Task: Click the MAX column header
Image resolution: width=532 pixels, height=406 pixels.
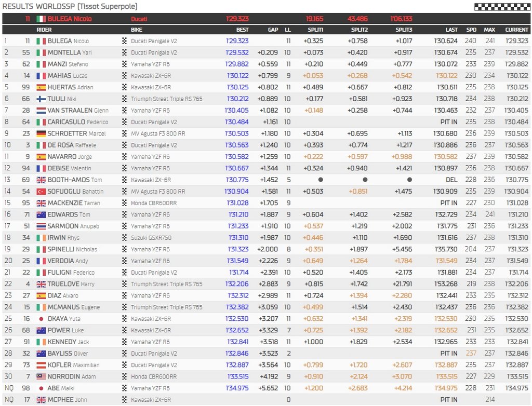Action: [489, 30]
